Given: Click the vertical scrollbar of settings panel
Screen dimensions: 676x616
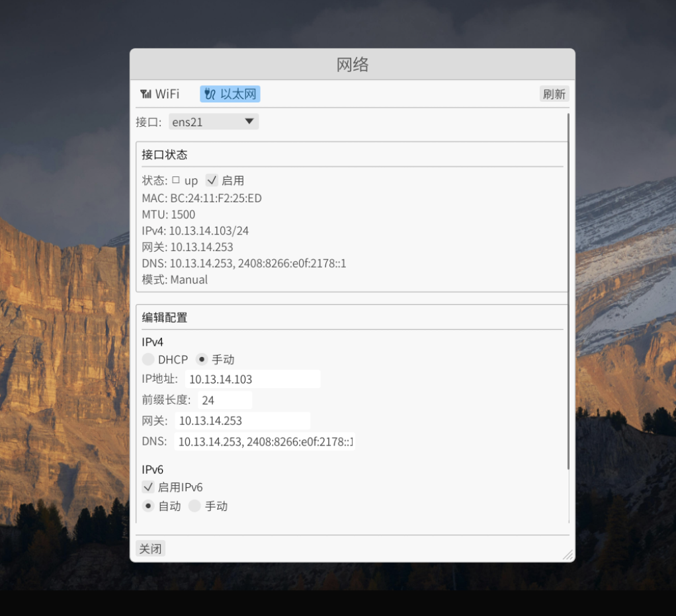Looking at the screenshot, I should (568, 291).
